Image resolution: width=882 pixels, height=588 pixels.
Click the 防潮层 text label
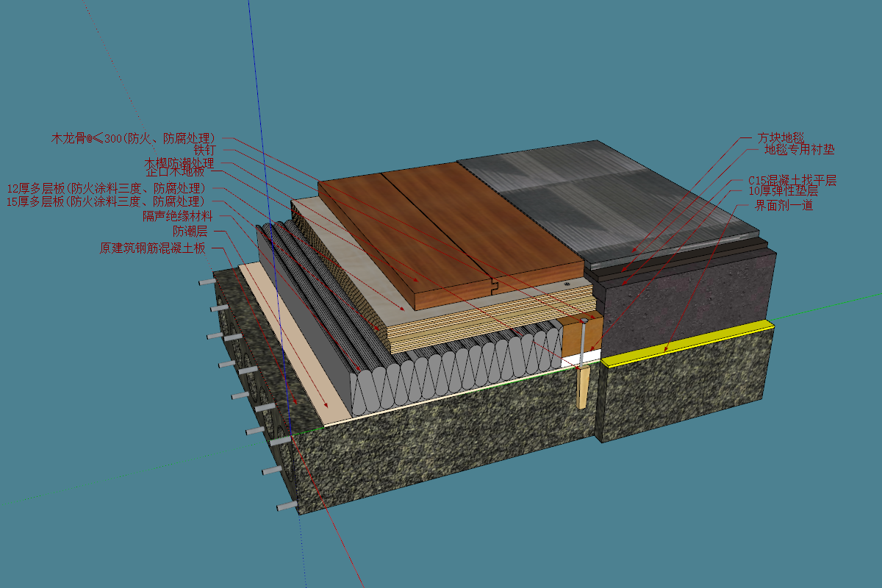pyautogui.click(x=190, y=232)
